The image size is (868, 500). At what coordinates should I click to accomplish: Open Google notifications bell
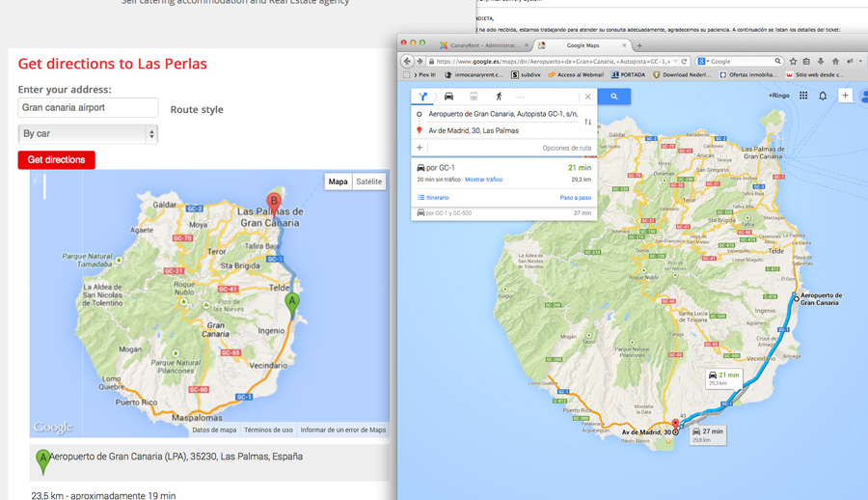[x=823, y=96]
